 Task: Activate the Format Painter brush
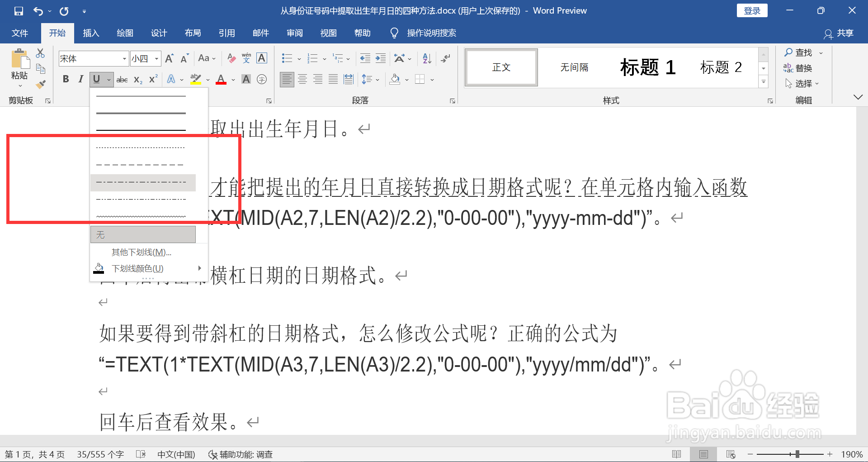click(40, 84)
